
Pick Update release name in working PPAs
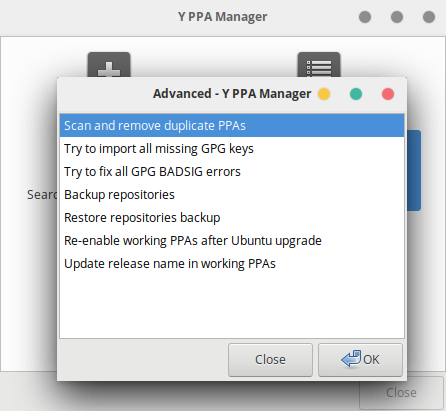[232, 264]
